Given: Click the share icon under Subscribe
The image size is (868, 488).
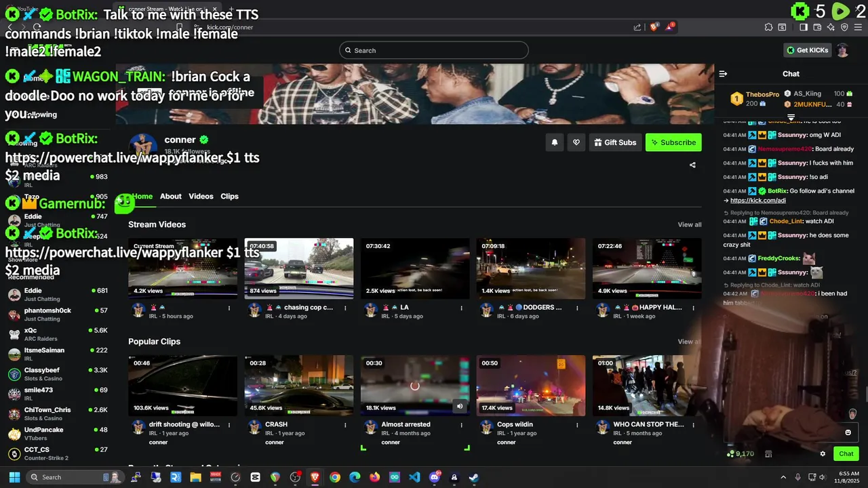Looking at the screenshot, I should pos(692,165).
